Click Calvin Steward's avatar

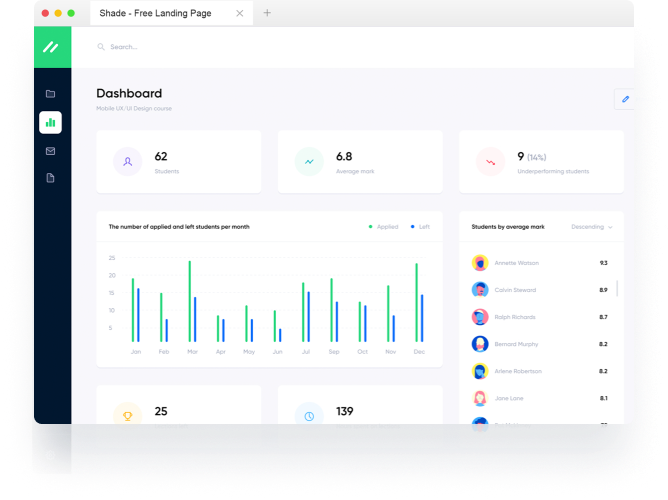(x=480, y=290)
